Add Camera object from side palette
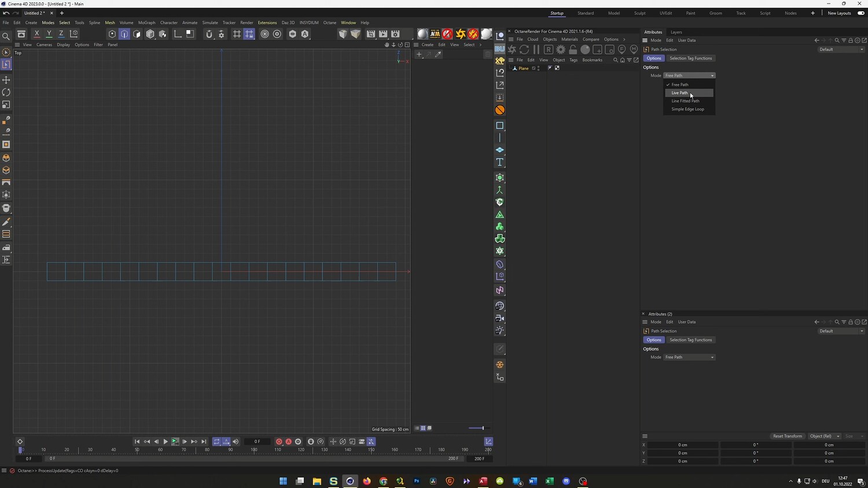Screen dimensions: 868x488 (500, 319)
